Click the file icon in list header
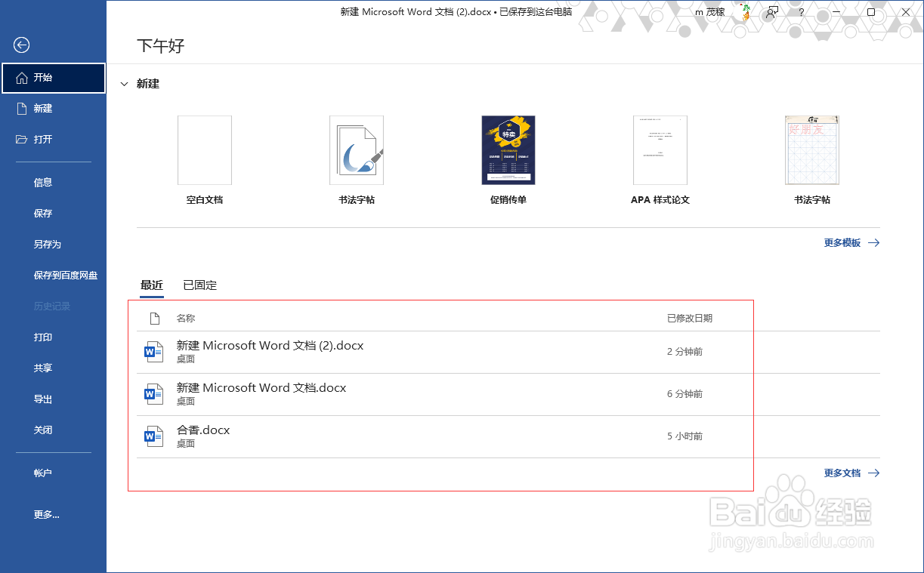The image size is (924, 573). click(x=154, y=319)
